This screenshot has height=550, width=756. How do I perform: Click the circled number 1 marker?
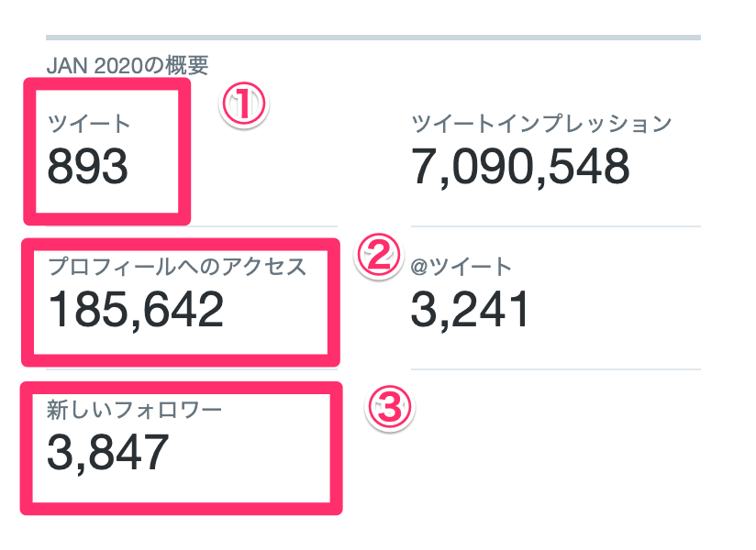click(x=243, y=104)
